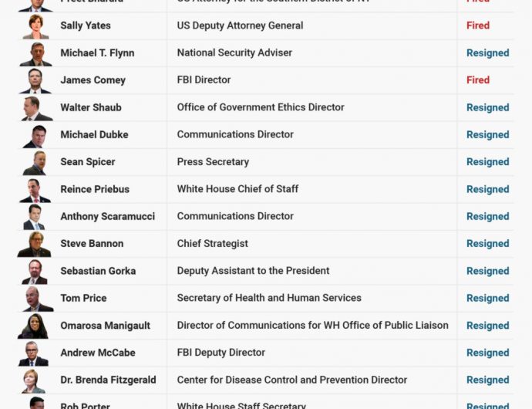This screenshot has width=532, height=409.
Task: Click the Tom Price name
Action: point(83,298)
